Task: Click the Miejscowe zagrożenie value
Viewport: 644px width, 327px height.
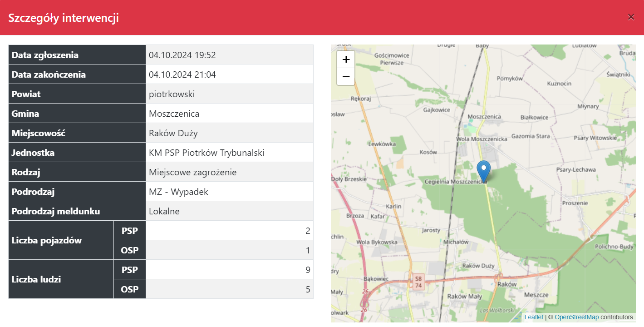Action: (x=192, y=172)
